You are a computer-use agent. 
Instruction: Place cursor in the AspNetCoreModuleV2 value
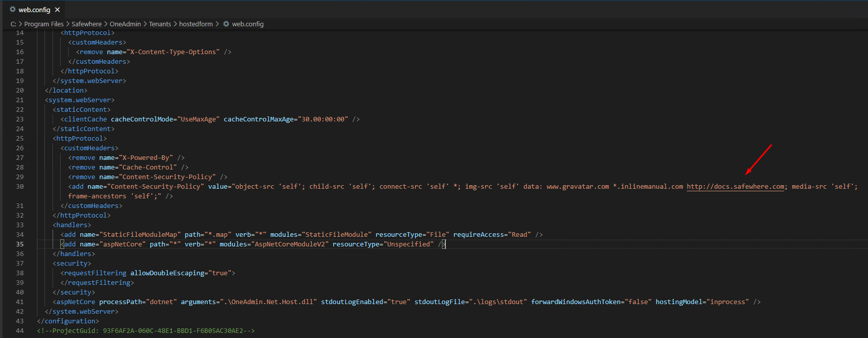291,244
